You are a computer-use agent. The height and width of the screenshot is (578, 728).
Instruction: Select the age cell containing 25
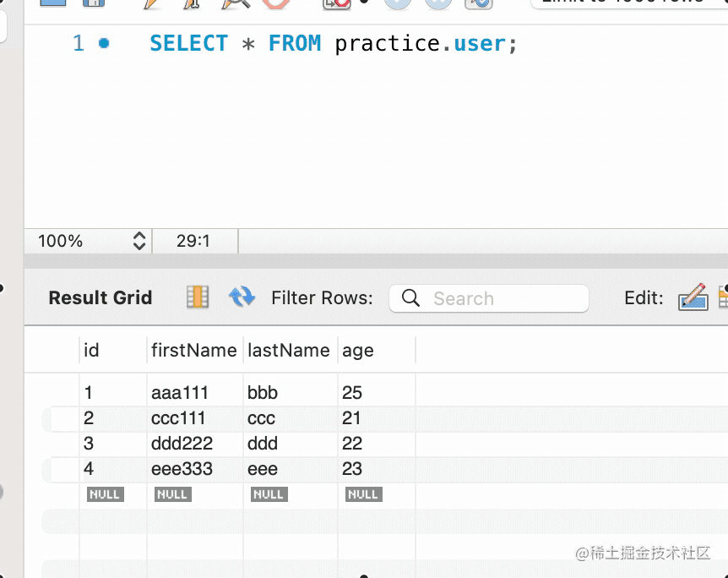tap(352, 393)
